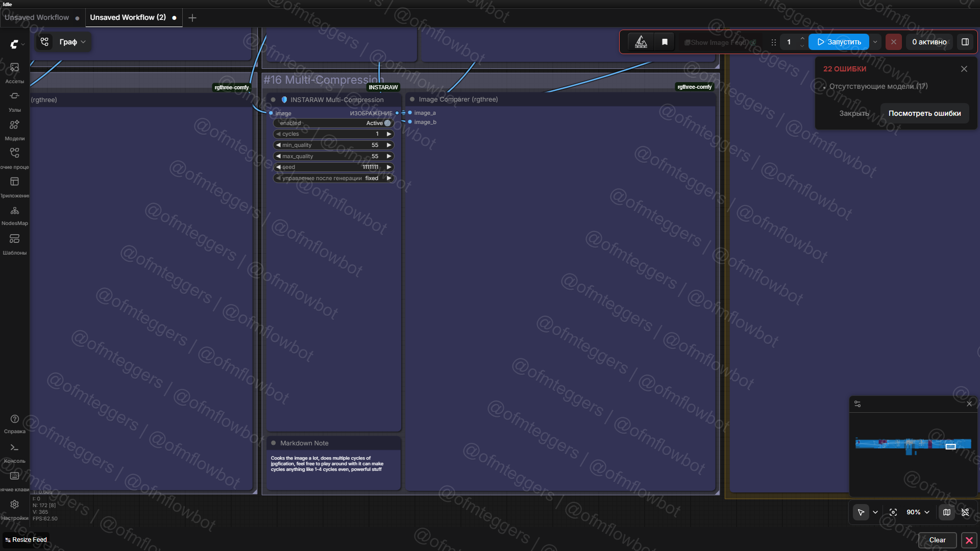Open the 90% zoom level dropdown
The image size is (980, 551).
click(918, 512)
